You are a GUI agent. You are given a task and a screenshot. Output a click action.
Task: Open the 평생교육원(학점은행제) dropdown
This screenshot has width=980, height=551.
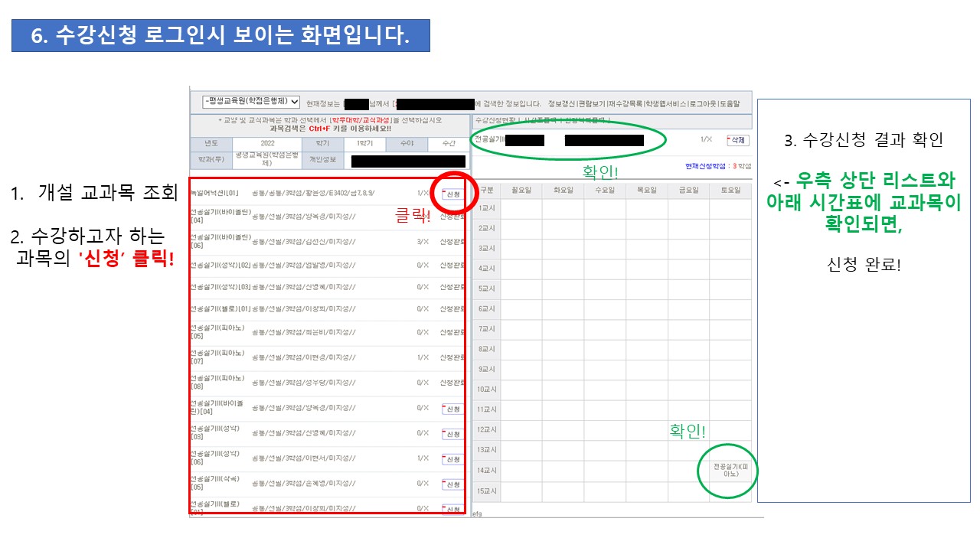click(x=250, y=103)
